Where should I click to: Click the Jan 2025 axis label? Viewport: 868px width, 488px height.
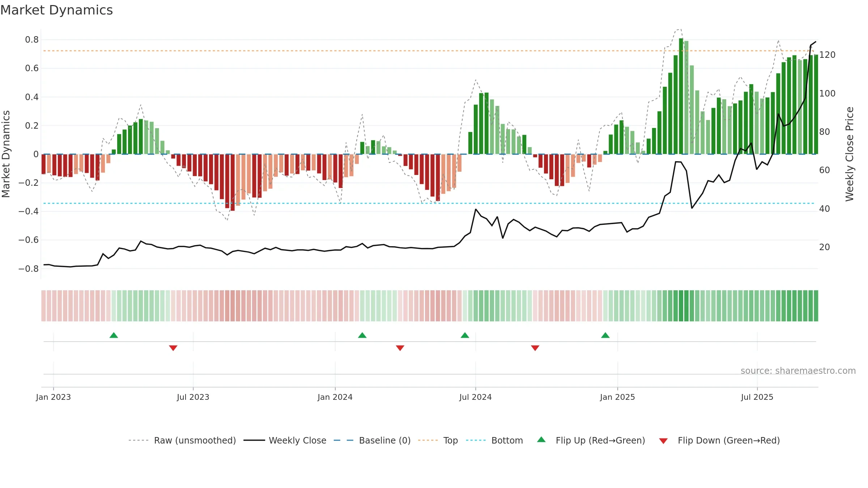coord(618,397)
